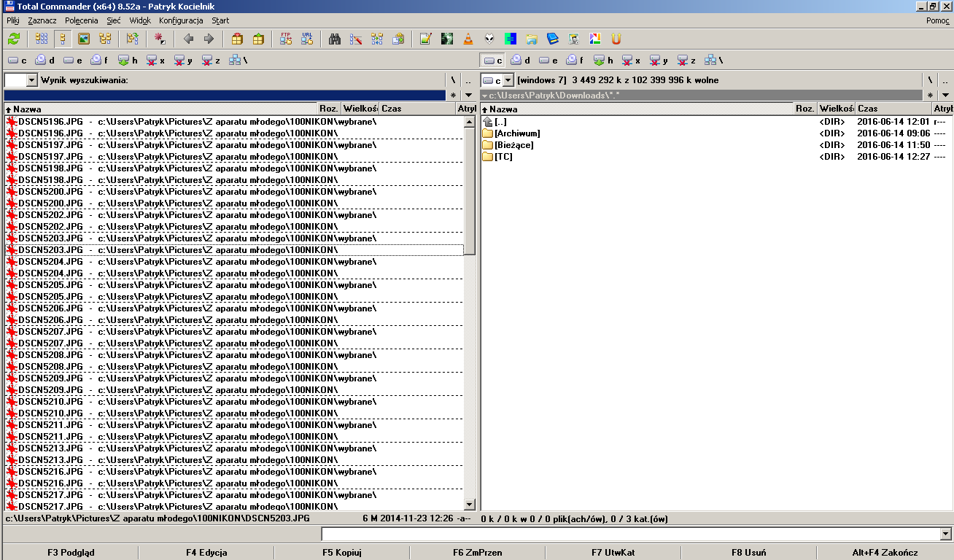Select drive h in left drive bar

pyautogui.click(x=128, y=61)
